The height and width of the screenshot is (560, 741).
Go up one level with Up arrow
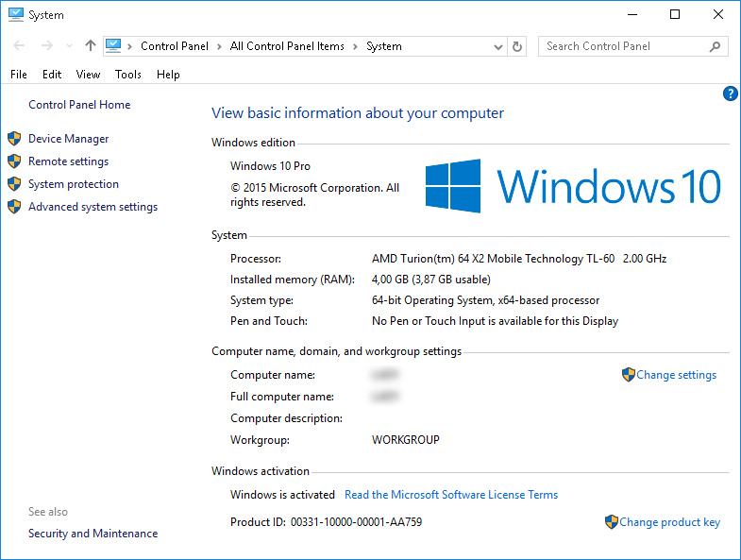[91, 46]
